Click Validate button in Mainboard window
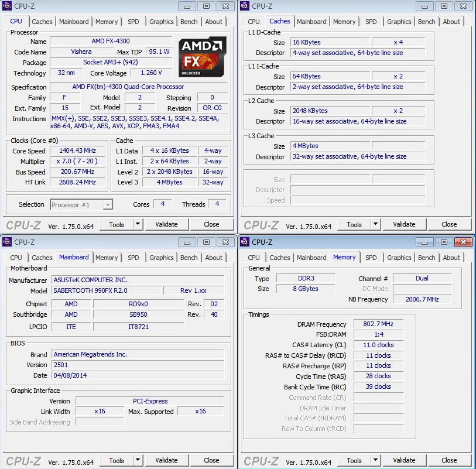 [166, 460]
